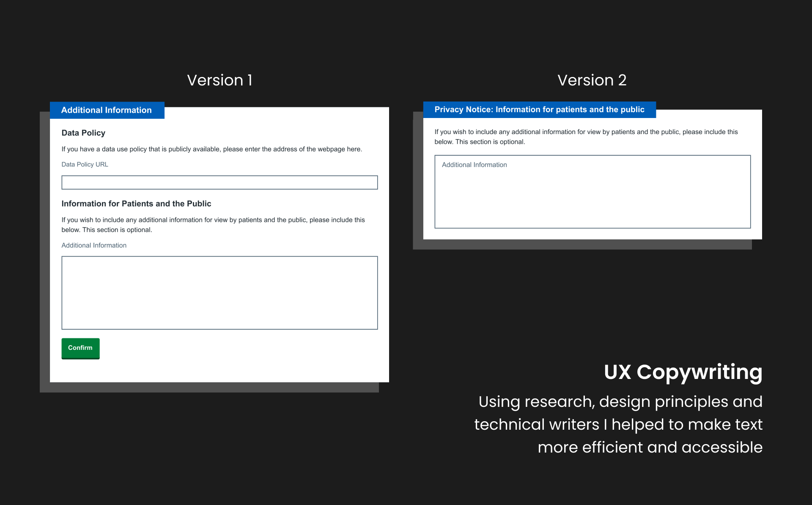Screen dimensions: 812x505
Task: Click the Data Policy URL input field
Action: [219, 182]
